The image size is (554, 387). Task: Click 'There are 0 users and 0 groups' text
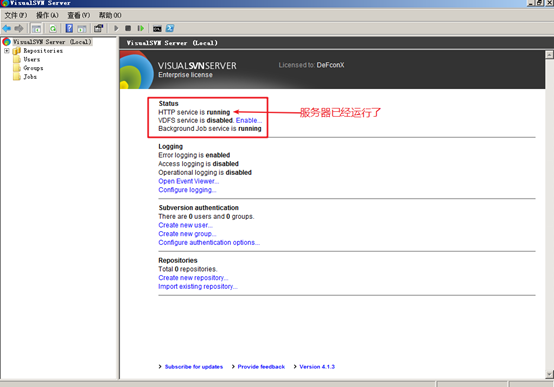coord(206,216)
